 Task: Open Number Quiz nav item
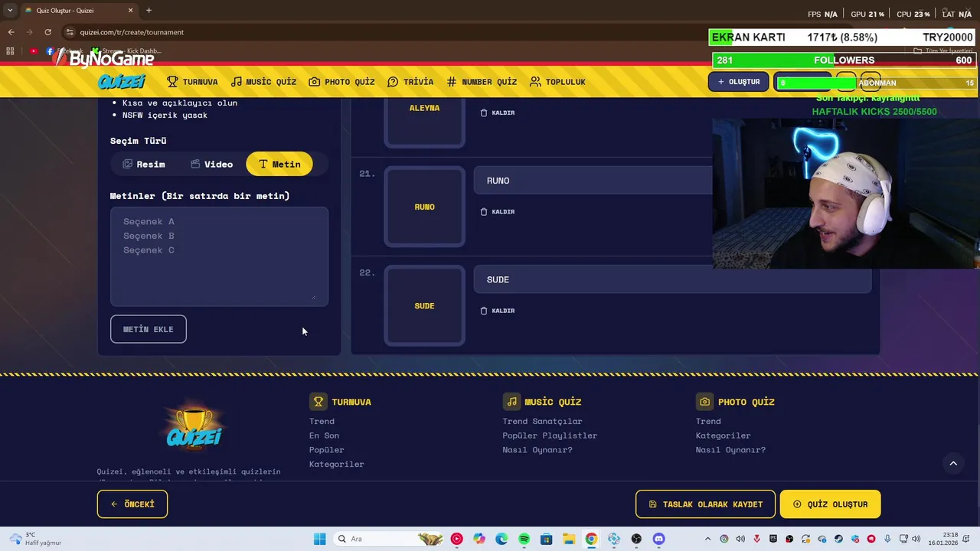coord(482,82)
